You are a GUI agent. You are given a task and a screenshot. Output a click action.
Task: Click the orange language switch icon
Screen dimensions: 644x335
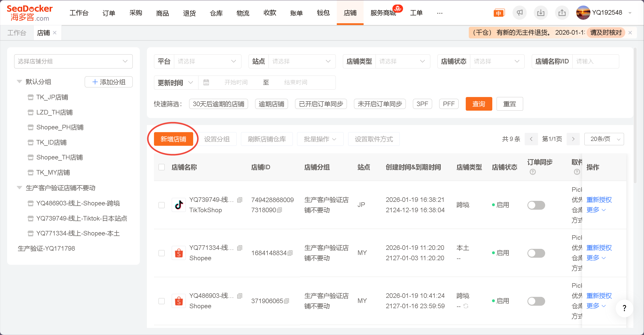[499, 13]
